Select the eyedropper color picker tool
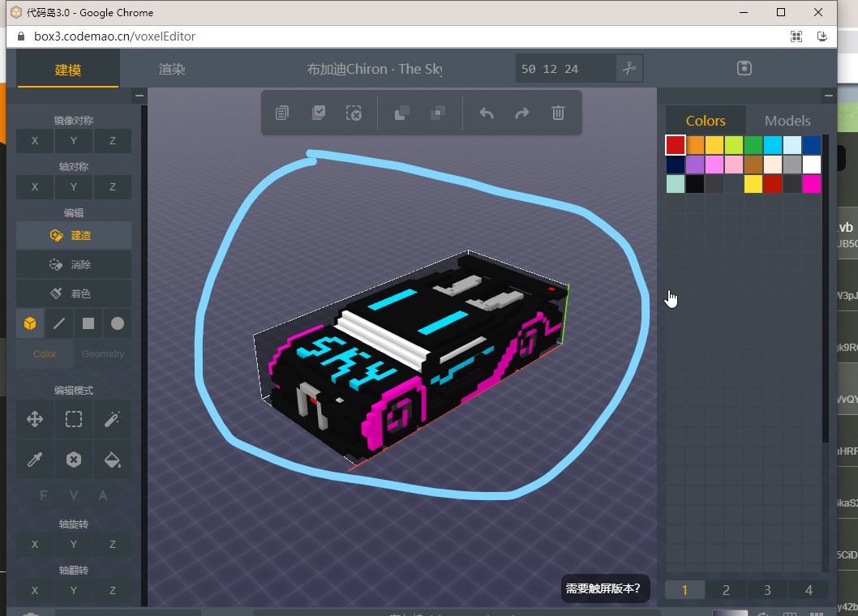The width and height of the screenshot is (858, 616). point(35,460)
